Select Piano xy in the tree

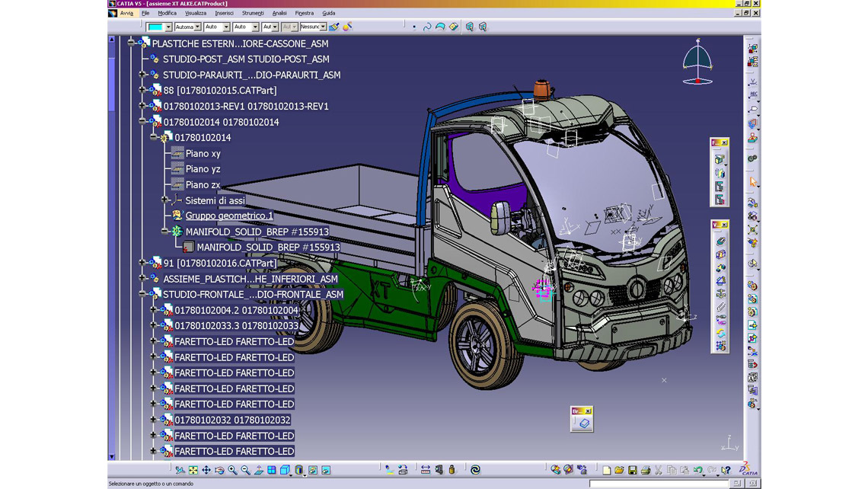point(203,153)
